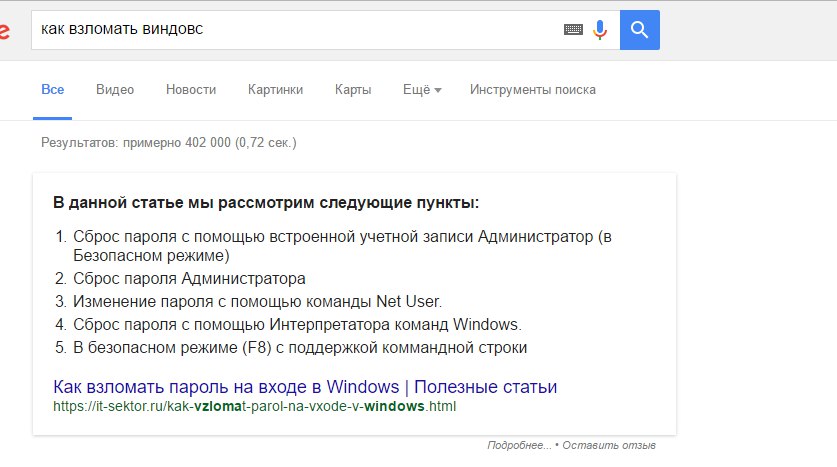Viewport: 837px width, 467px height.
Task: Click heading 'В данной статье мы рассмотрим следующие пункты'
Action: (x=266, y=203)
